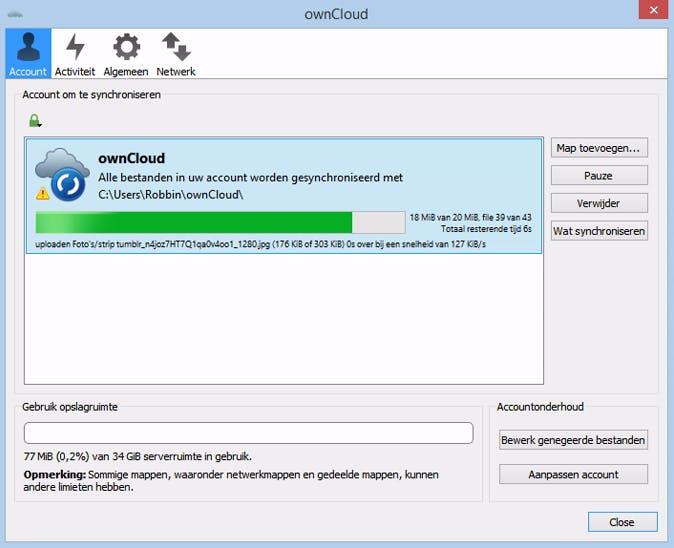Click Bewerk genegeerde bestanden button
The image size is (674, 548).
[573, 440]
